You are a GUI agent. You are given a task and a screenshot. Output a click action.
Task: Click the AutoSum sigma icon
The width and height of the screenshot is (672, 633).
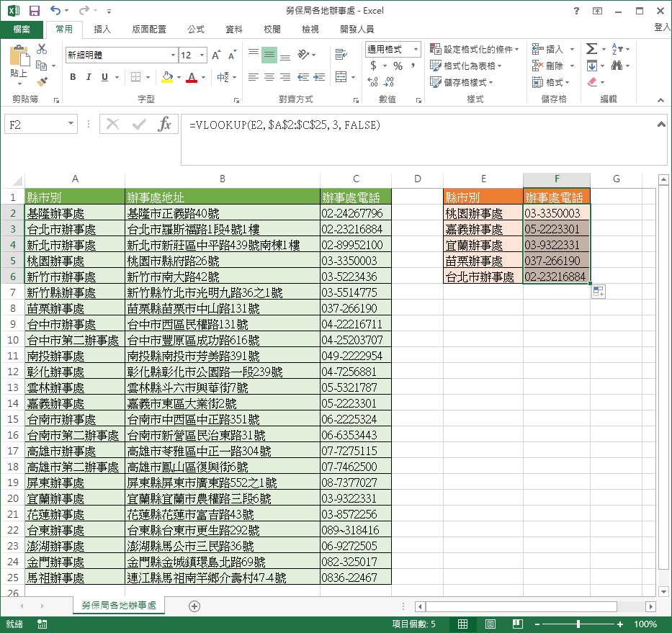click(x=591, y=49)
